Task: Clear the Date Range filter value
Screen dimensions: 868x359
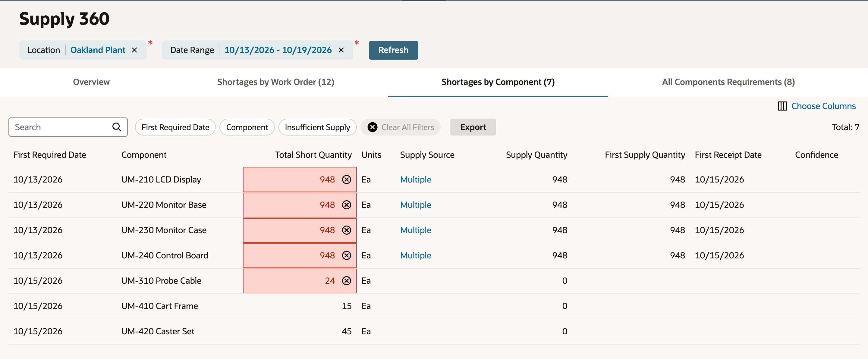Action: click(341, 50)
